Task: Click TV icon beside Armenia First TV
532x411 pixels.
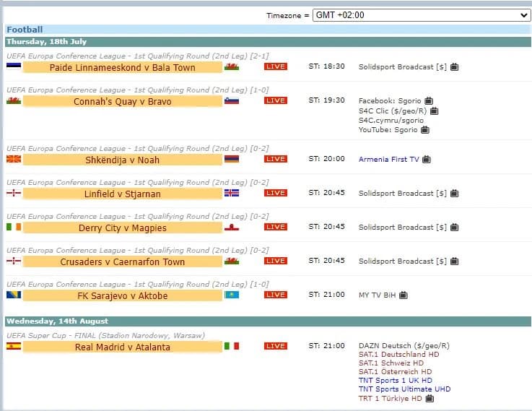Action: (x=427, y=159)
